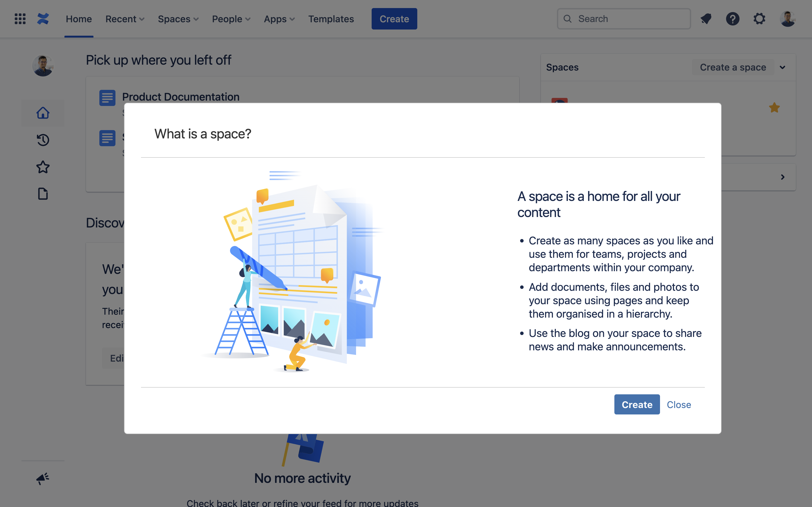Select the Home tab in navigation
Image resolution: width=812 pixels, height=507 pixels.
(78, 19)
